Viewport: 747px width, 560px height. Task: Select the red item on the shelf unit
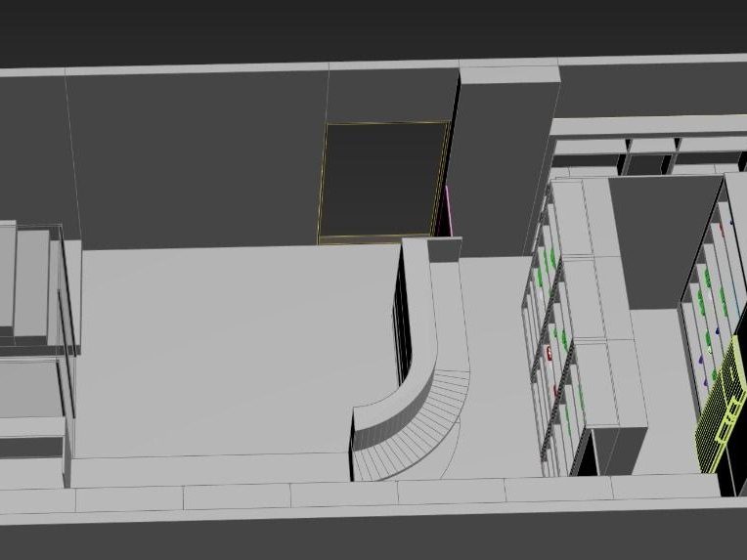[x=549, y=353]
